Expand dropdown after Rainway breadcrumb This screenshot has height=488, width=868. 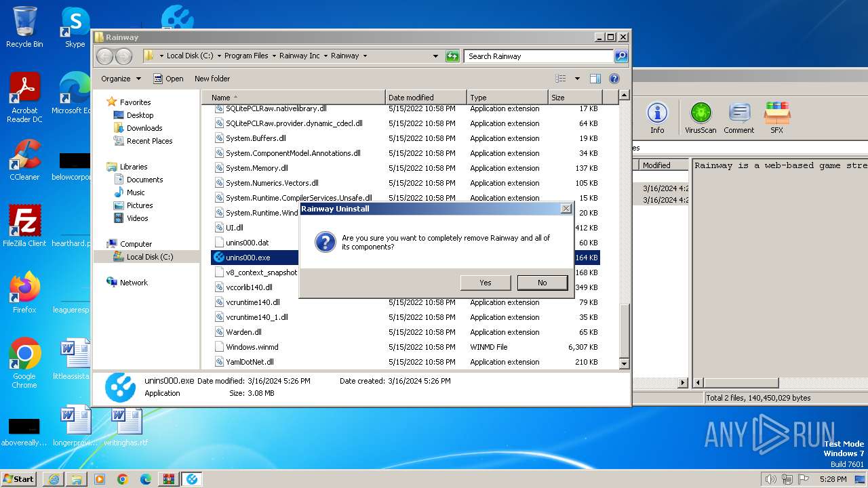(365, 56)
